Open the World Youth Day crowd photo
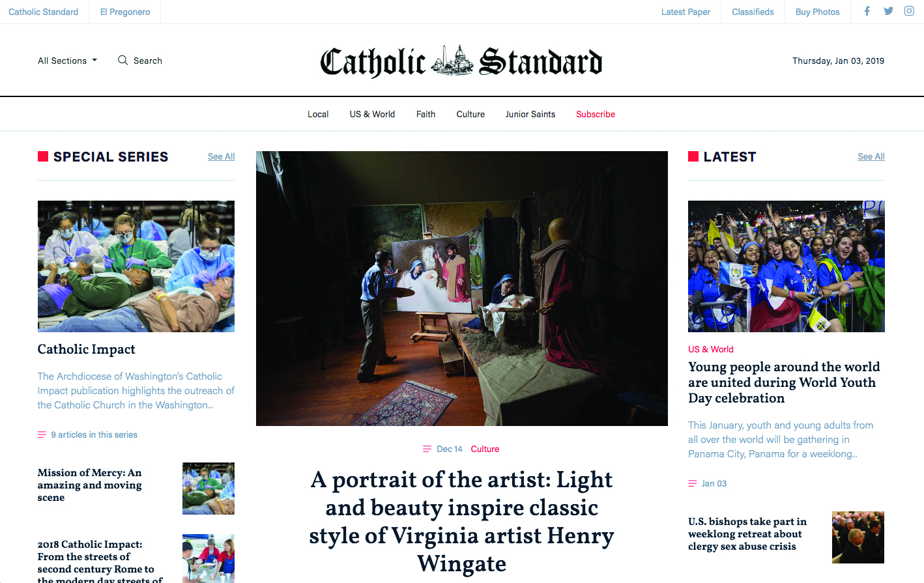Viewport: 924px width, 583px height. click(x=787, y=266)
